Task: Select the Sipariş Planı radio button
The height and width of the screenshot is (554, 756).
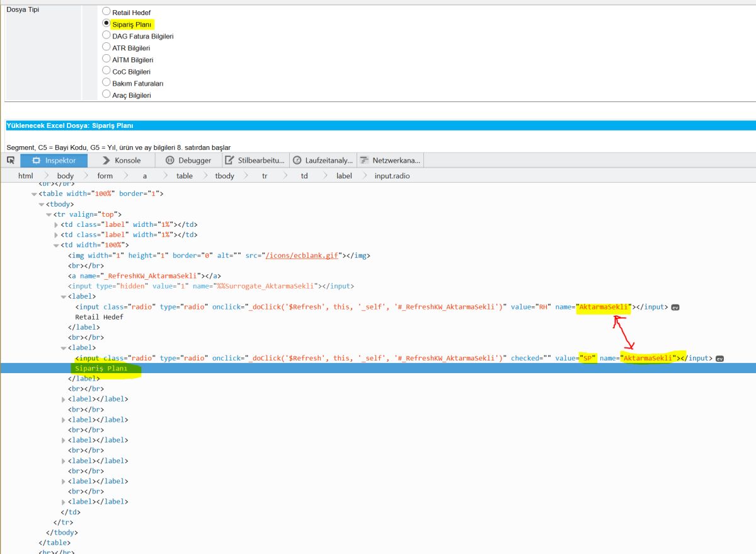Action: 106,23
